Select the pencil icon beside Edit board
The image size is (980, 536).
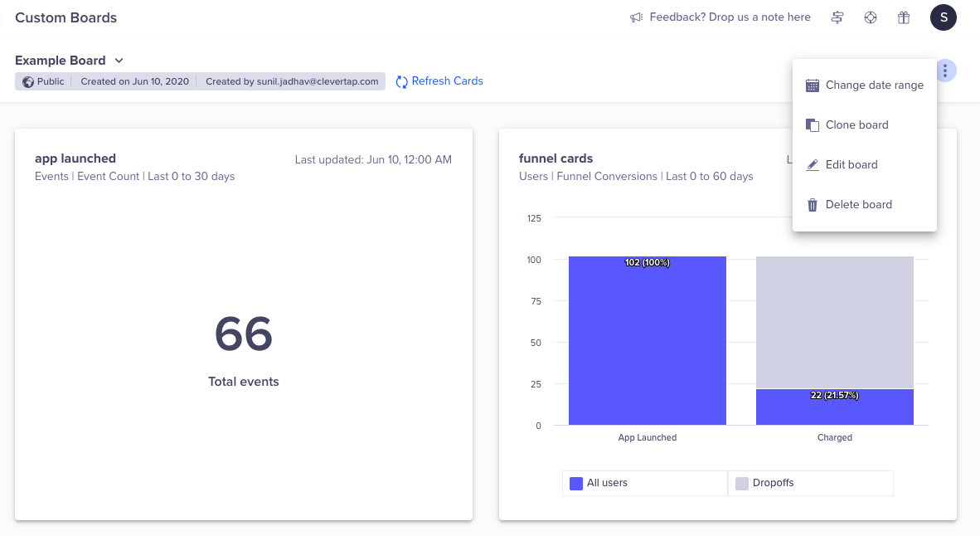pyautogui.click(x=812, y=164)
